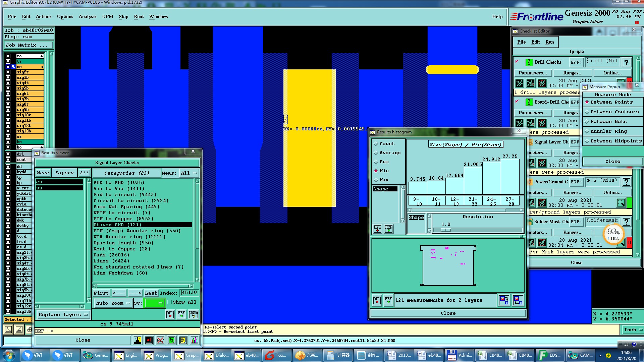Click DEL icon at bottom-left of histogram status
Viewport: 644px width, 362px height.
pyautogui.click(x=377, y=300)
